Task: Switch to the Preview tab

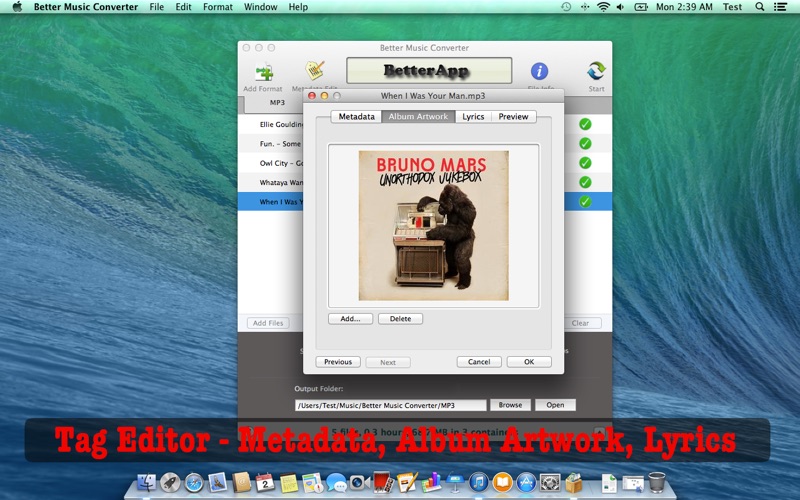Action: point(513,116)
